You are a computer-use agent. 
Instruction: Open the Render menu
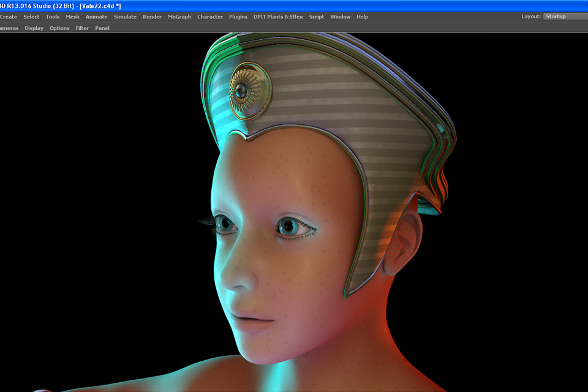coord(152,17)
